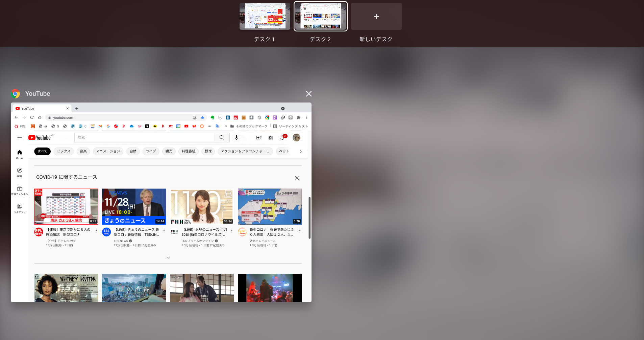Screen dimensions: 644x340
Task: Select the 自然 filter chip
Action: tap(133, 151)
